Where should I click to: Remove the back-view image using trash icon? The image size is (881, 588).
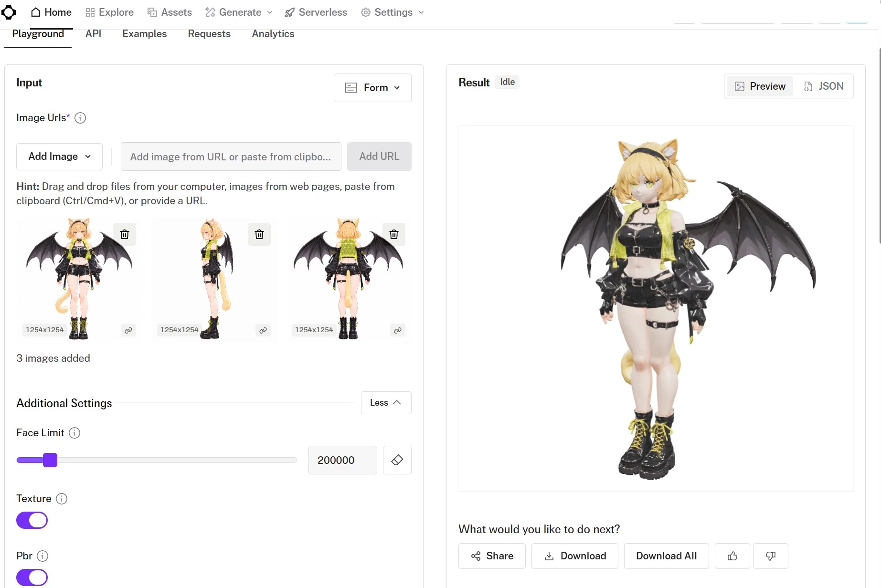tap(394, 234)
